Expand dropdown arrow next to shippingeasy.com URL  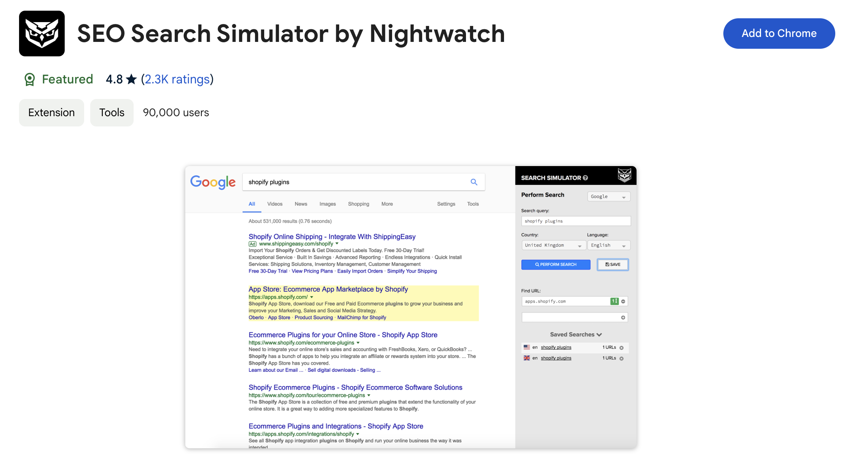337,244
